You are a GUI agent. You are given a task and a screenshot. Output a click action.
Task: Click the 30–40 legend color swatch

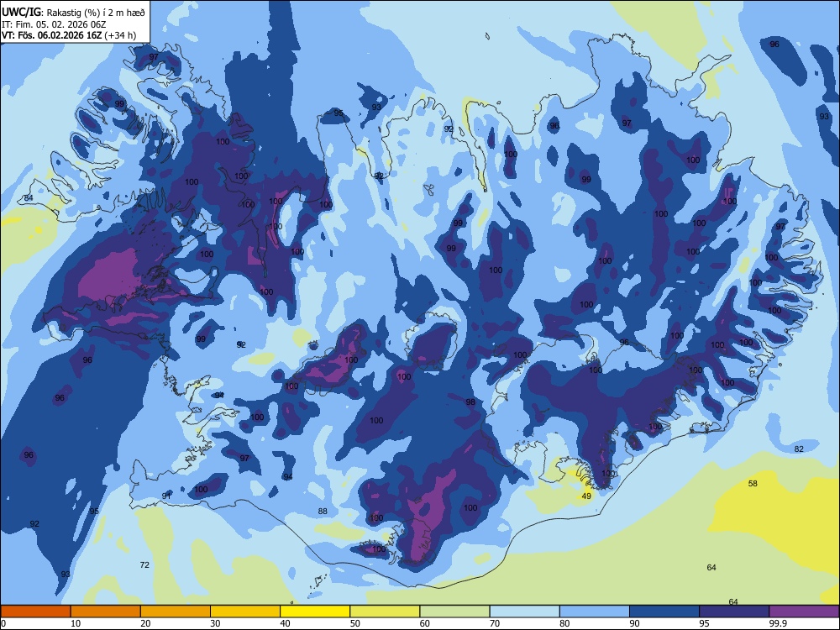pos(245,612)
